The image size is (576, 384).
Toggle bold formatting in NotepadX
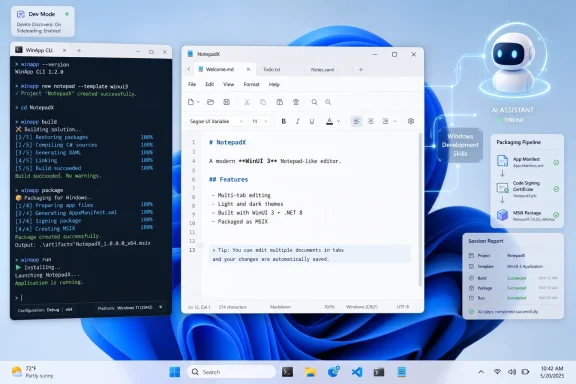coord(284,121)
